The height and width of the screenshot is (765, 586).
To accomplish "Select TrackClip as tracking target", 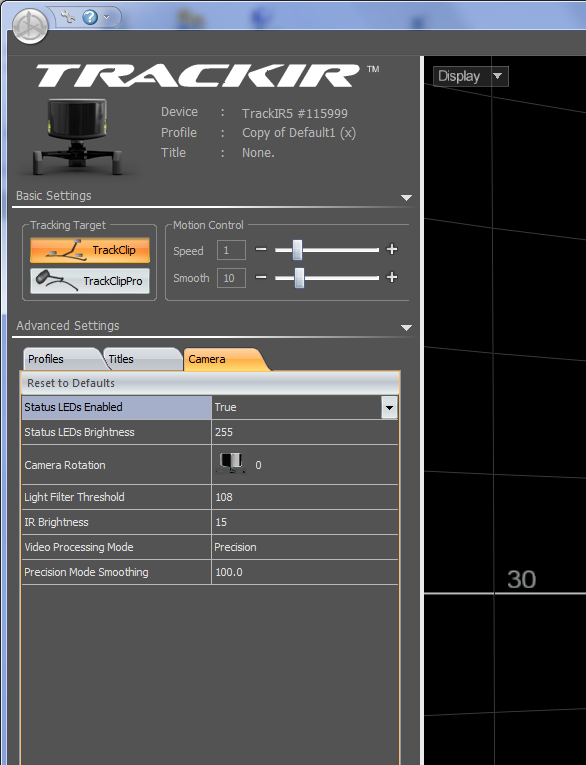I will coord(90,250).
